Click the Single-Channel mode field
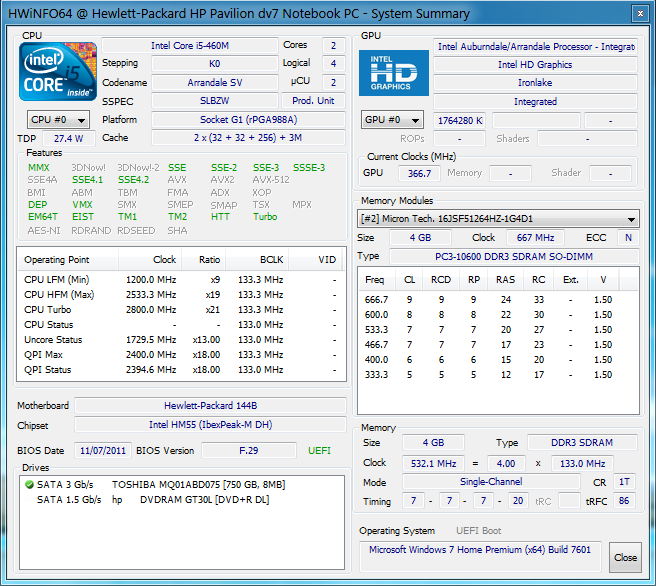Viewport: 656px width, 586px height. 491,482
